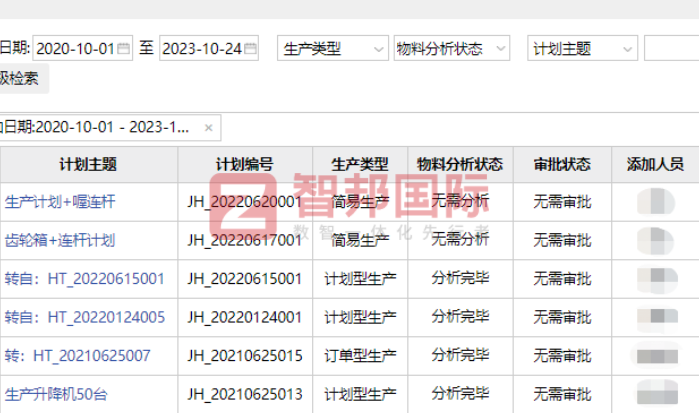Open plan 转自：HT_20220124005
Screen dimensions: 699x413
[85, 317]
